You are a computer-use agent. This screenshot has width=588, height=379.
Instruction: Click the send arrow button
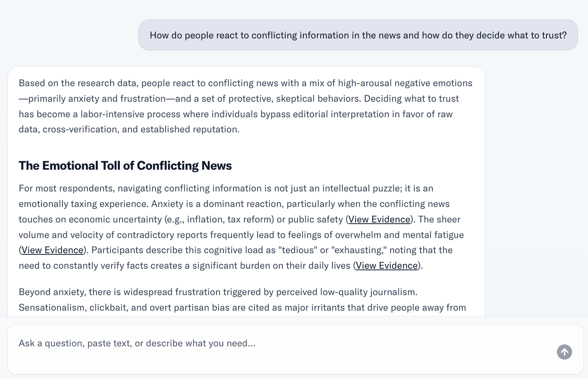pos(564,352)
